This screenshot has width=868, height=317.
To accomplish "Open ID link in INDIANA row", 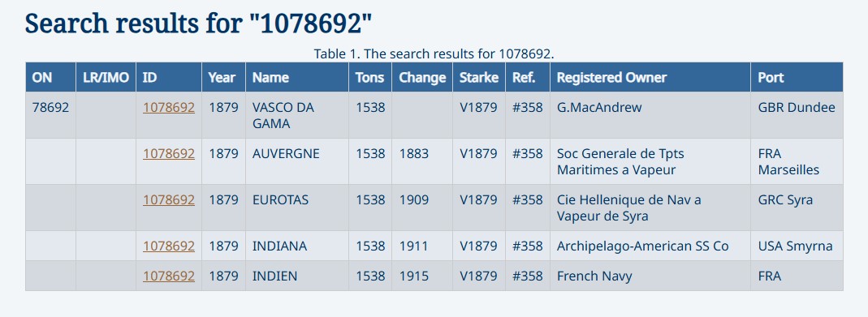I will pyautogui.click(x=169, y=246).
